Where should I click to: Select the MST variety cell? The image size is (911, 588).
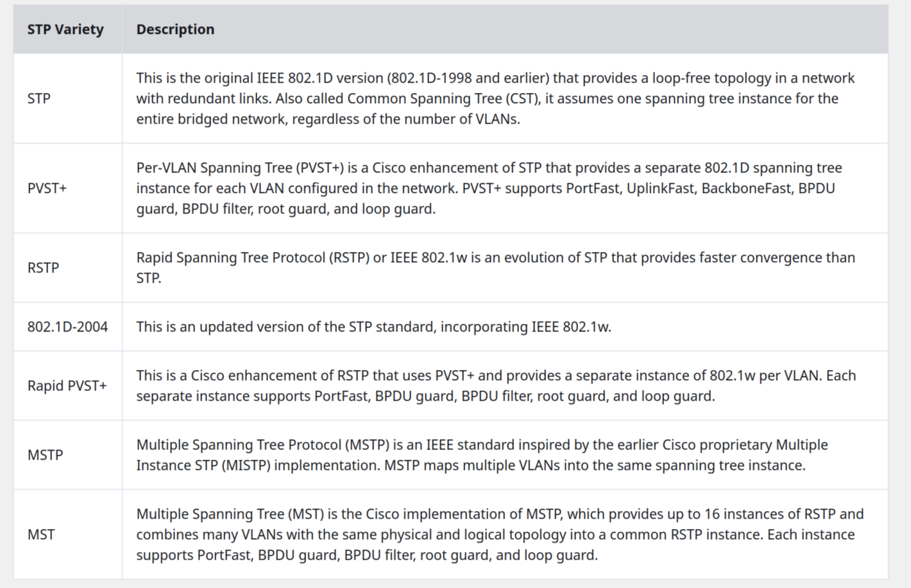[41, 535]
